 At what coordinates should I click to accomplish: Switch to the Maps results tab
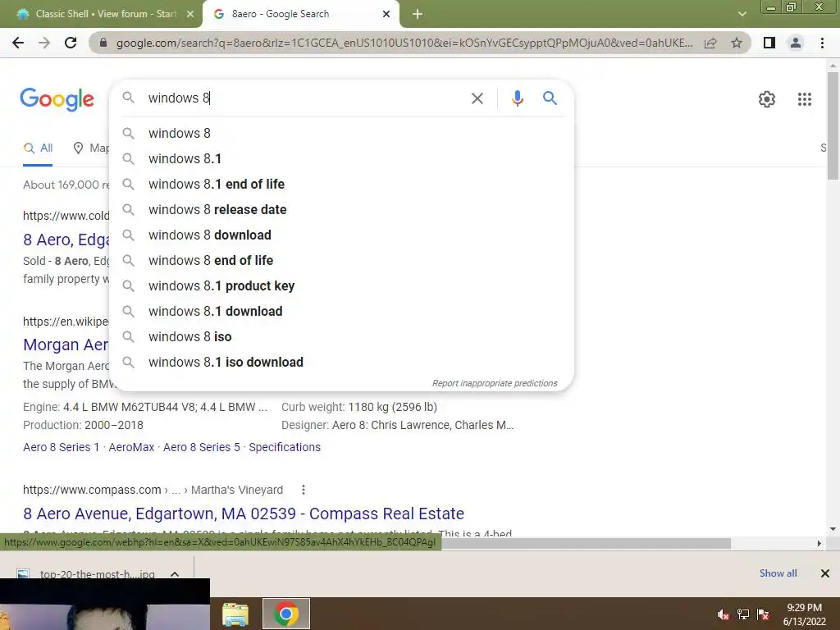pyautogui.click(x=90, y=148)
